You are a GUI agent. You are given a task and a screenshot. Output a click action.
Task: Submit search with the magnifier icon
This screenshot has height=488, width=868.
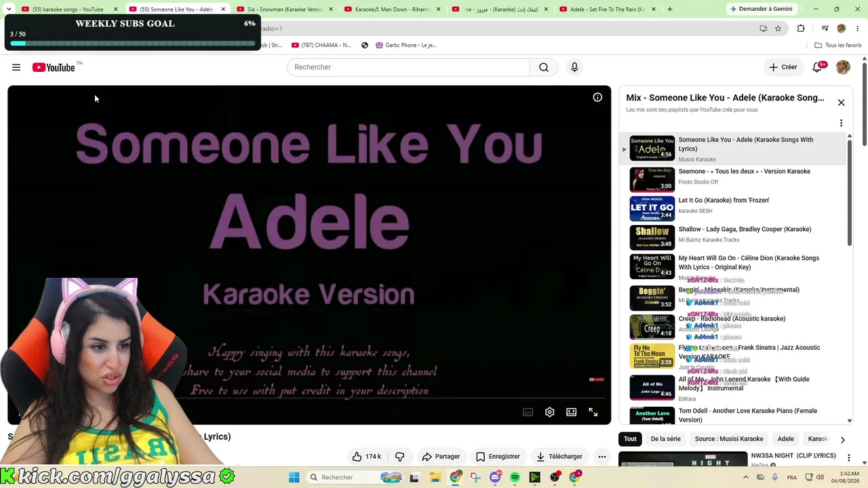[544, 67]
